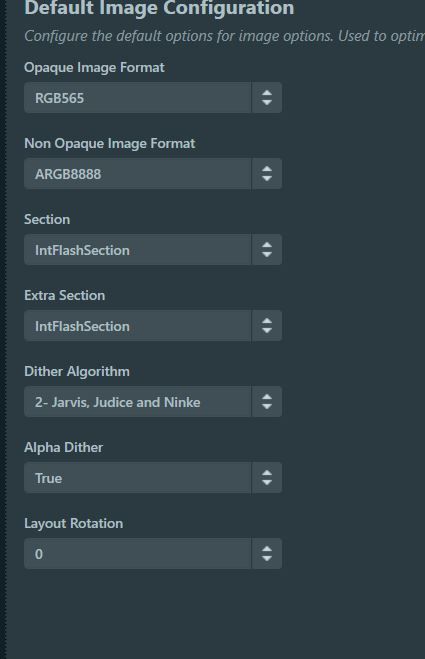Click the Opaque Image Format label

pyautogui.click(x=94, y=68)
